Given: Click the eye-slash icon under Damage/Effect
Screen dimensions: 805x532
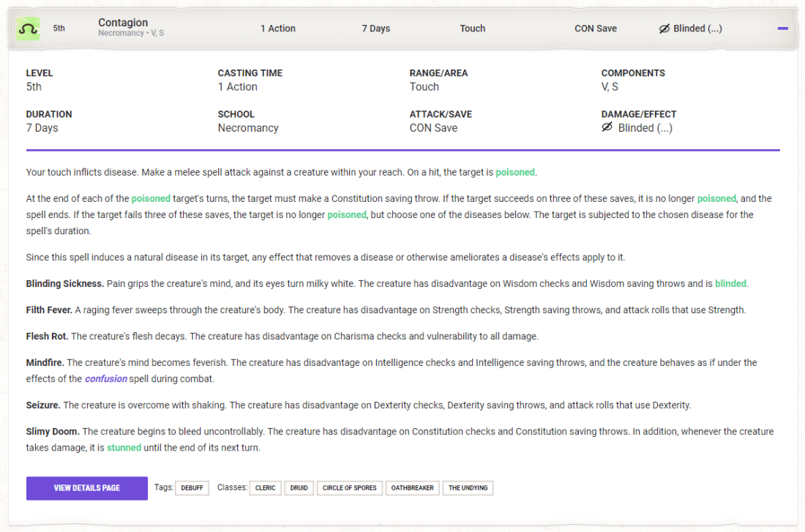Looking at the screenshot, I should point(607,127).
